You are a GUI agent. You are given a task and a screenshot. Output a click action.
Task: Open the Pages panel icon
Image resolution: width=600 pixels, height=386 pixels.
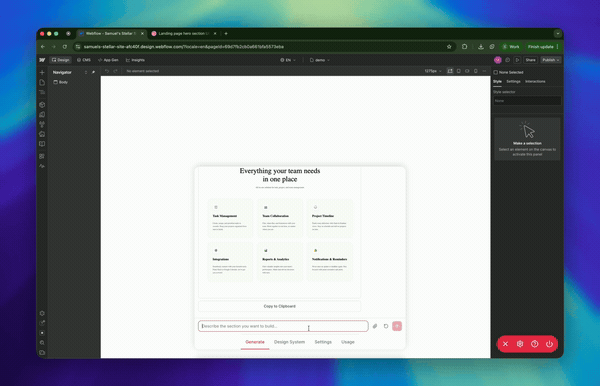point(42,83)
